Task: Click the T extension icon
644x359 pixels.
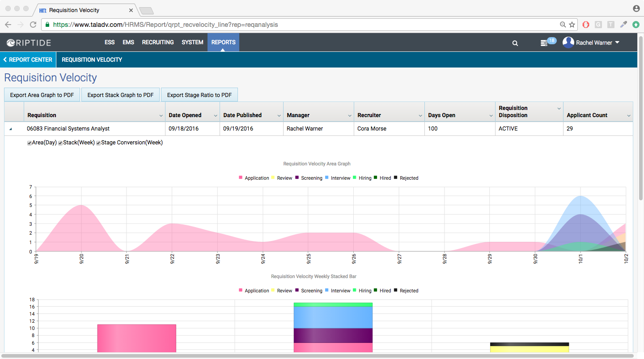Action: coord(611,25)
